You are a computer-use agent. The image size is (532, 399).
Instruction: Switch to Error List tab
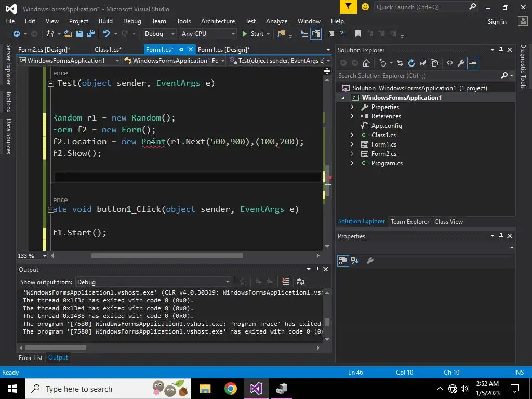31,357
